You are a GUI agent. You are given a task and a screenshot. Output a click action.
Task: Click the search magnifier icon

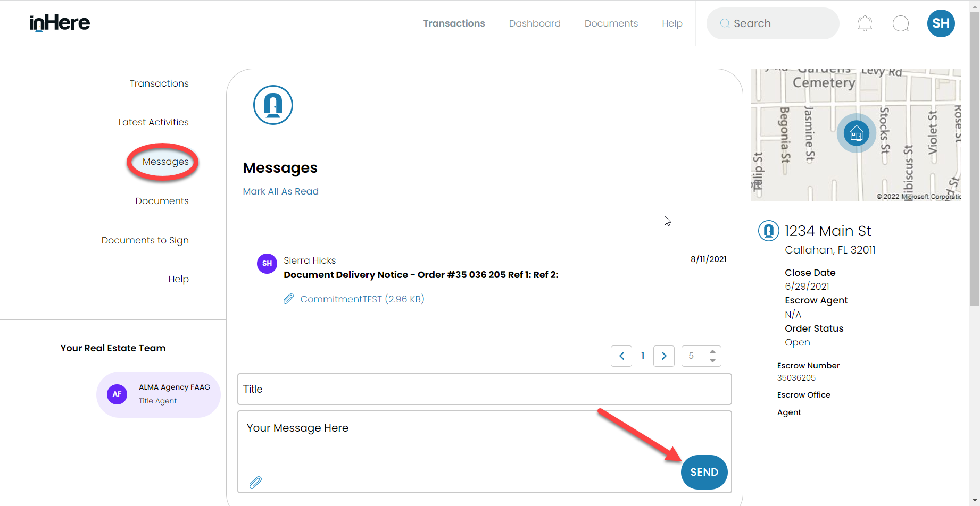pyautogui.click(x=724, y=23)
